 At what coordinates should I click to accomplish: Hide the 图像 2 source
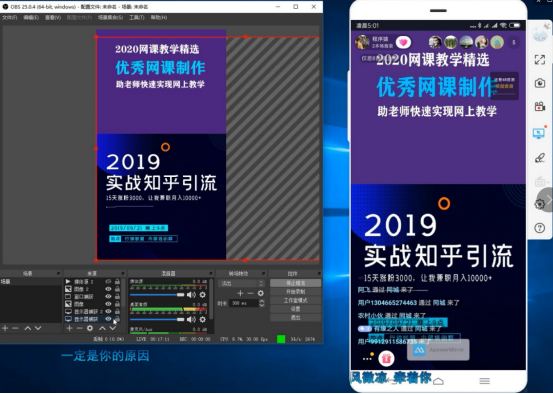point(108,289)
